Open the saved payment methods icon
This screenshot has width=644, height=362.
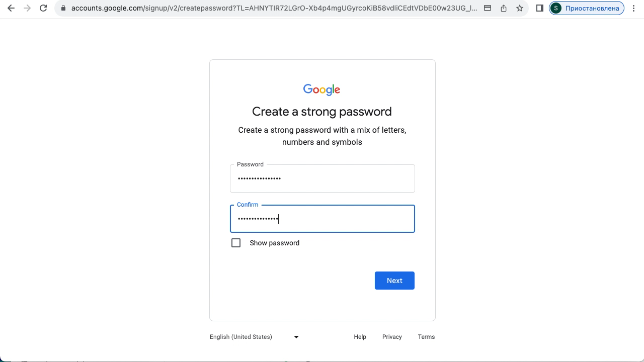point(488,8)
